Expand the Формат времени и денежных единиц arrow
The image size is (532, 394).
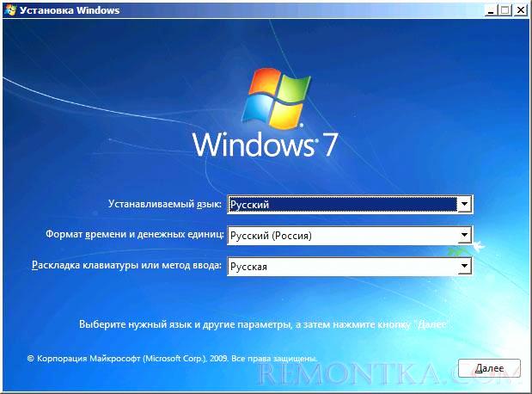tap(464, 235)
